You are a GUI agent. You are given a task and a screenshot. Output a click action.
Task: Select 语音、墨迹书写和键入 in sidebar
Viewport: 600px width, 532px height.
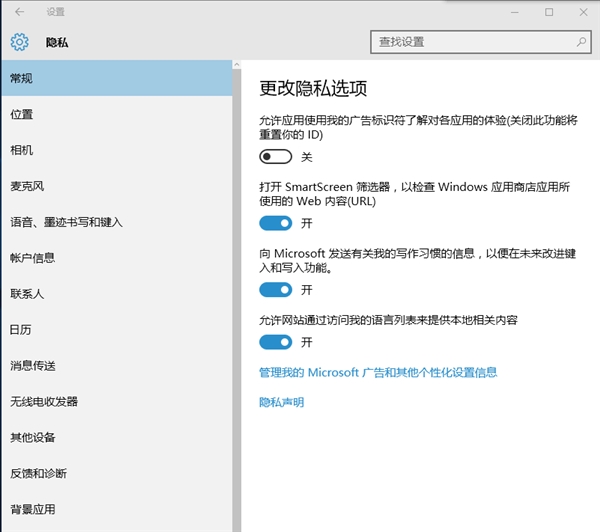[65, 222]
